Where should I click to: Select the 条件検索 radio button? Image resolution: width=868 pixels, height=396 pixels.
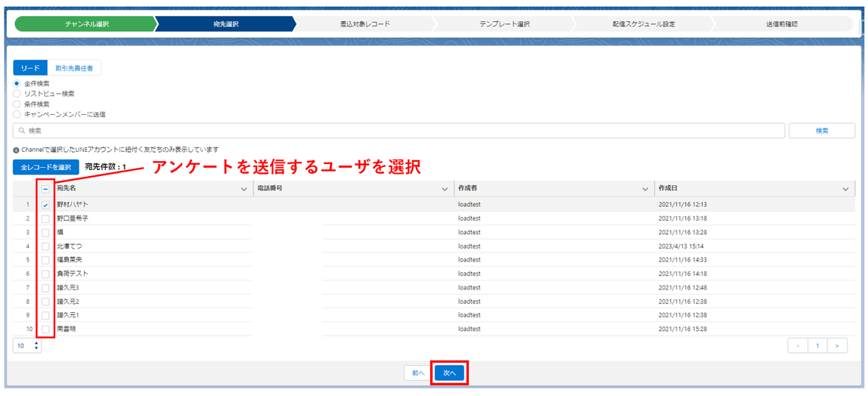click(x=17, y=104)
